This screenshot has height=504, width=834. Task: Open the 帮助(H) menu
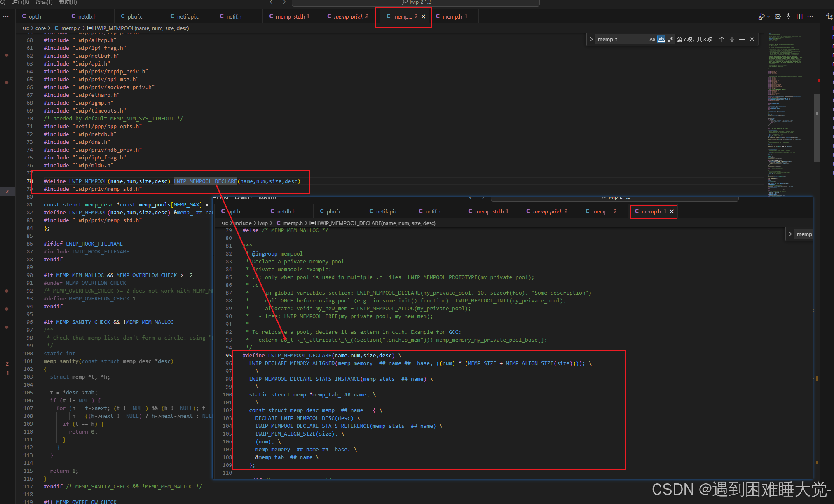(x=68, y=2)
